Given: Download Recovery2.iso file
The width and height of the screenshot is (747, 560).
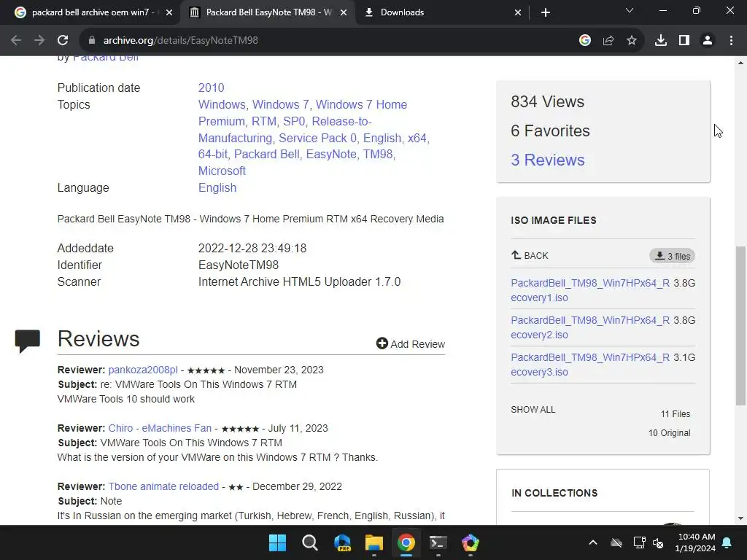Looking at the screenshot, I should [589, 327].
